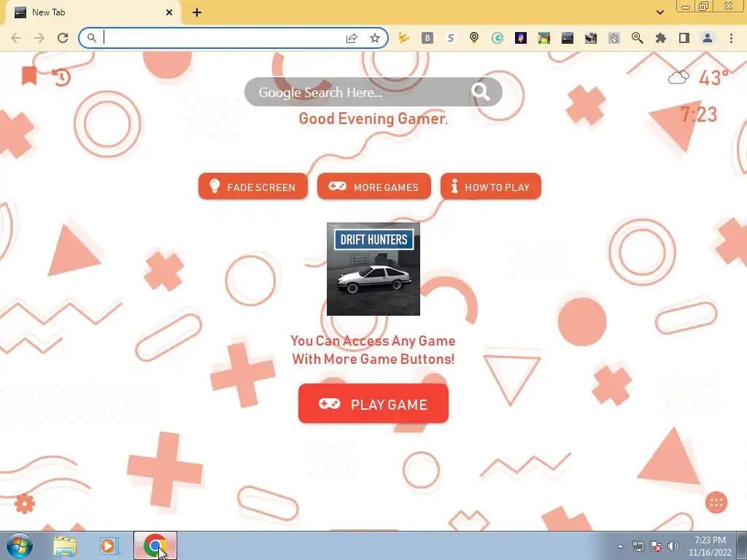This screenshot has width=747, height=560.
Task: Click the share this page icon
Action: click(352, 38)
